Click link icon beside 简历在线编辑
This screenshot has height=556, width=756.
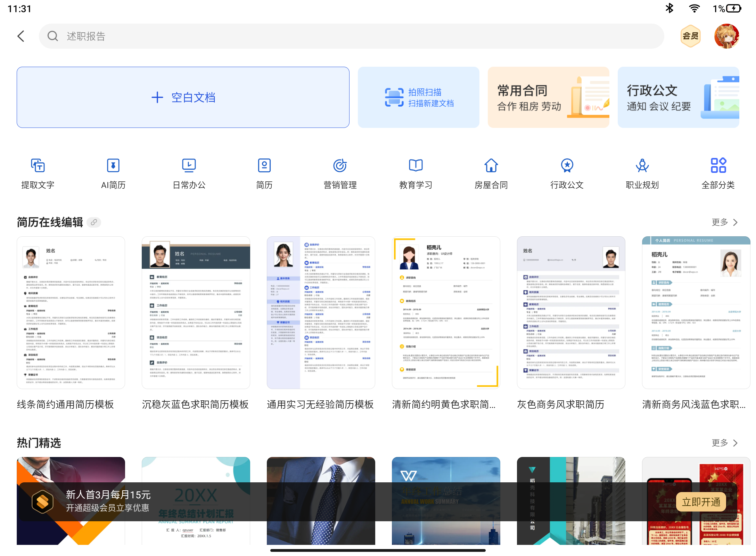coord(94,222)
